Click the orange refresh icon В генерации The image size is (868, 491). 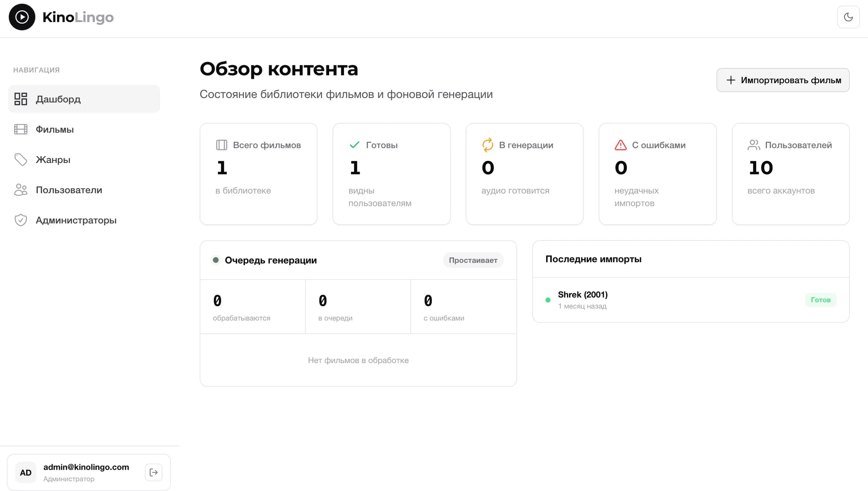[487, 145]
